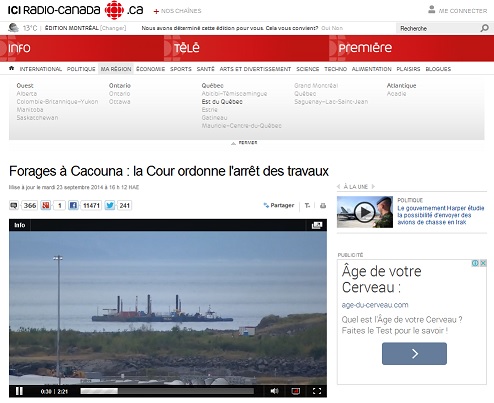This screenshot has width=494, height=403.
Task: Click the search magnifier icon
Action: pyautogui.click(x=484, y=28)
